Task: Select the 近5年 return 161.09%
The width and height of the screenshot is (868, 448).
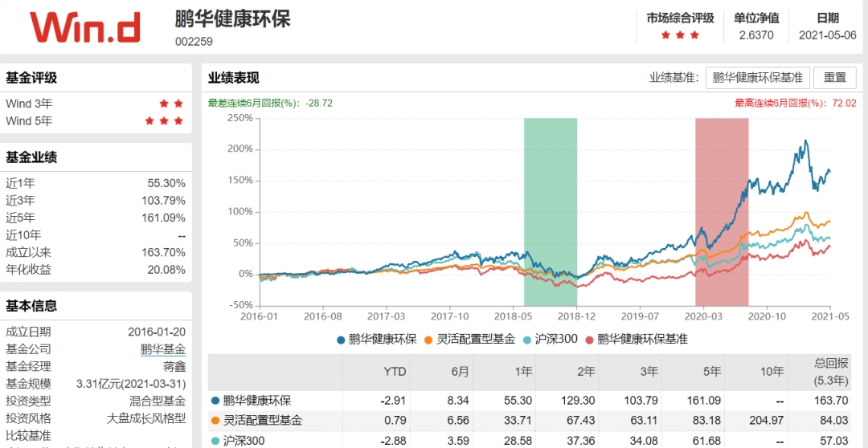Action: pos(164,218)
